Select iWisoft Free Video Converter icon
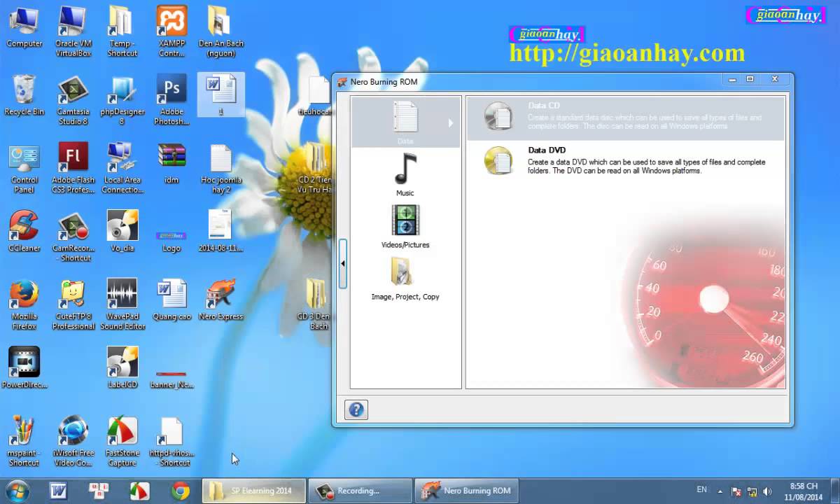The height and width of the screenshot is (504, 840). tap(73, 441)
